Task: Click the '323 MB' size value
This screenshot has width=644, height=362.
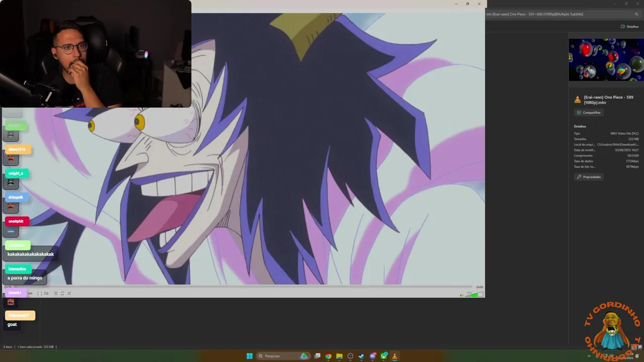Action: (633, 139)
